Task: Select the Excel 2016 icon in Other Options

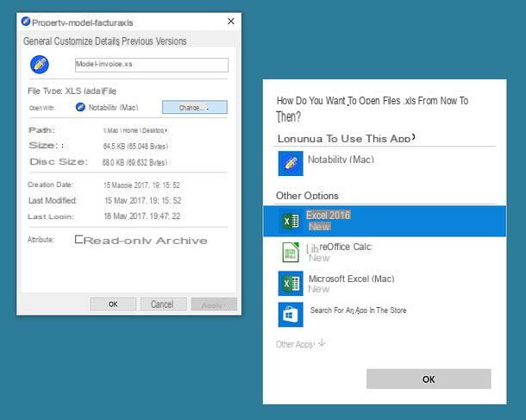Action: [x=291, y=222]
